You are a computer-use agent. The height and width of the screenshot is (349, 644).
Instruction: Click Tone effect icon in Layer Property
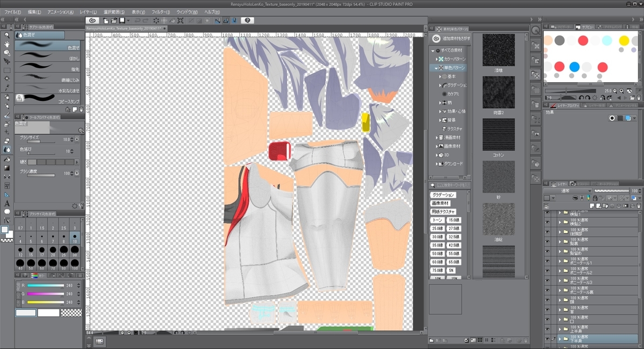coord(620,118)
